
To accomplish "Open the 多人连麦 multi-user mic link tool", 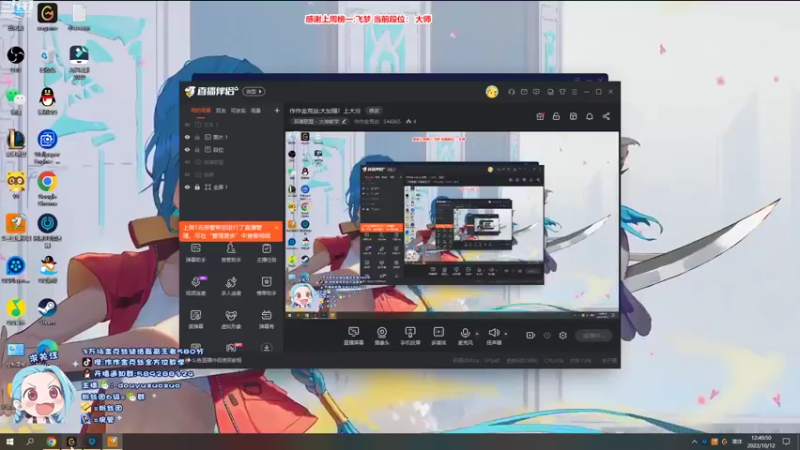I will pyautogui.click(x=231, y=286).
